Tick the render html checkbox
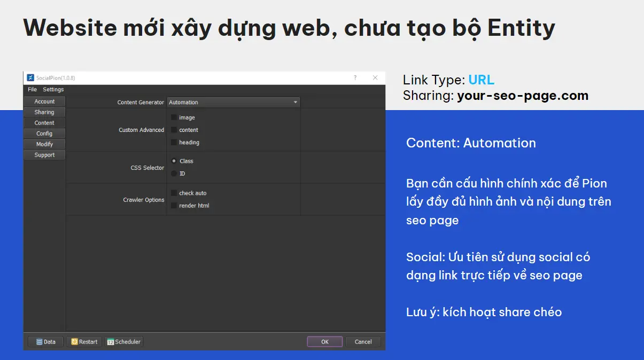 pos(174,206)
